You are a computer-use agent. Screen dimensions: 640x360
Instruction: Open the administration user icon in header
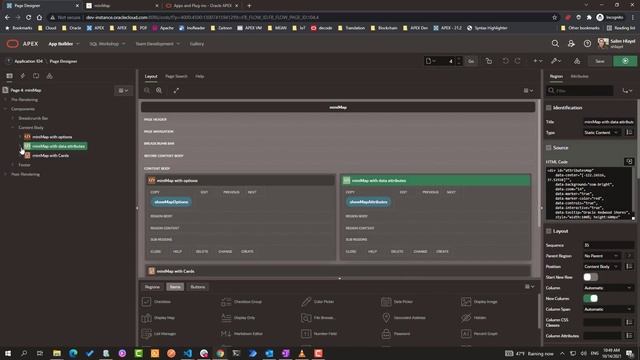(x=571, y=43)
